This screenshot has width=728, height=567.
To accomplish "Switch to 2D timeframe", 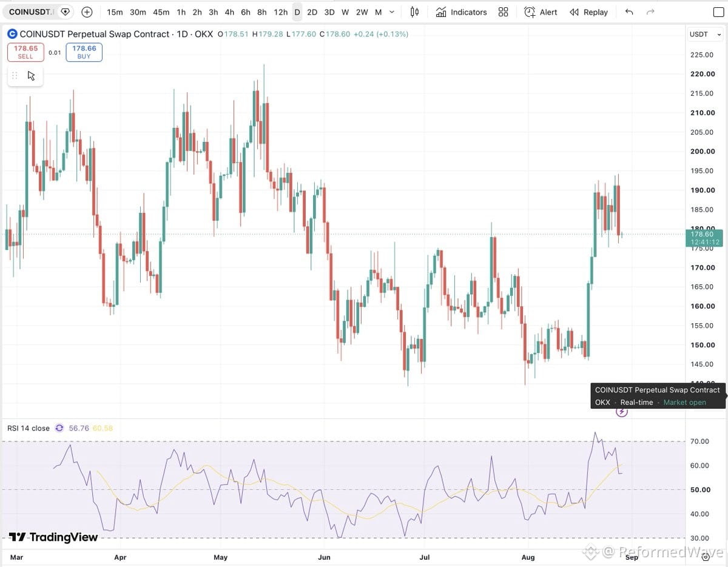I will pyautogui.click(x=312, y=12).
